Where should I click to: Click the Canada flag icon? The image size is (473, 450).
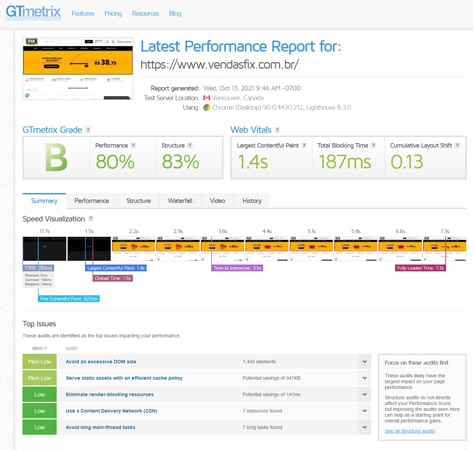(x=207, y=98)
